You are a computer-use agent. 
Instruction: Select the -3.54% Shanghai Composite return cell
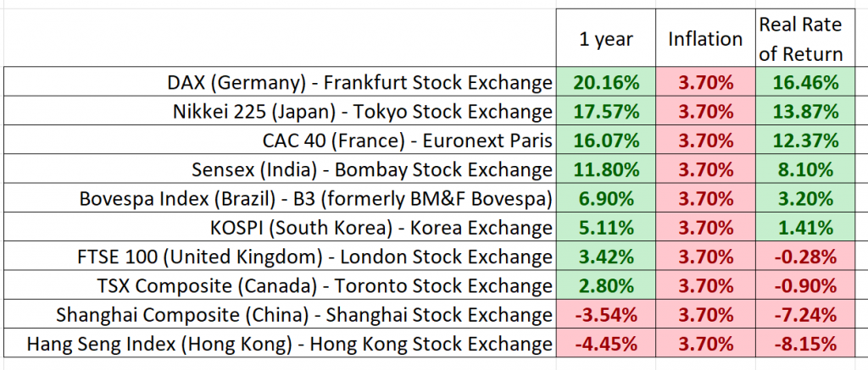pos(605,314)
